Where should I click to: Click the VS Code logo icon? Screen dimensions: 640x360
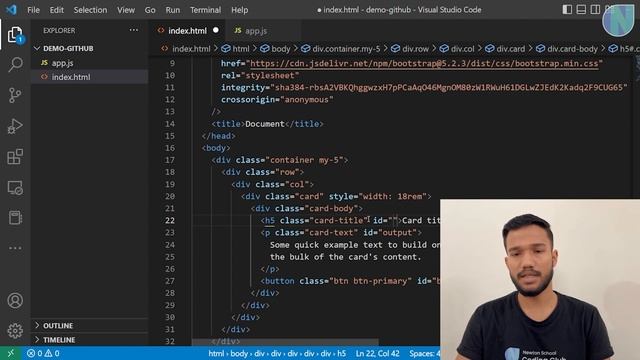point(11,9)
